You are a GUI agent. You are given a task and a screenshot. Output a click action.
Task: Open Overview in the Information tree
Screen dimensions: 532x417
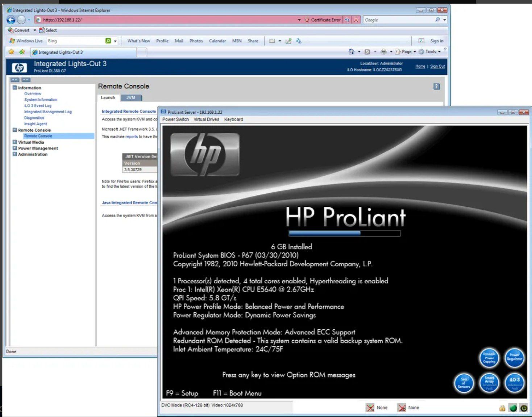pyautogui.click(x=33, y=94)
